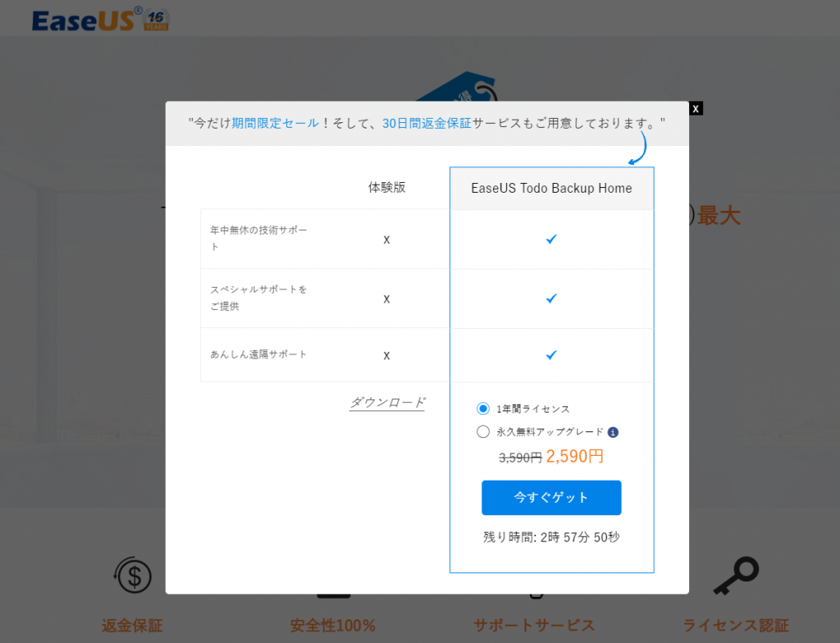
Task: Select the 永久無料アップグレード radio option
Action: click(x=482, y=432)
